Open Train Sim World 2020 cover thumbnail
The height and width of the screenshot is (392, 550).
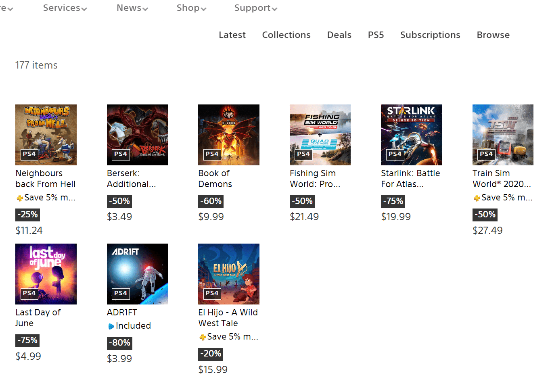tap(503, 135)
